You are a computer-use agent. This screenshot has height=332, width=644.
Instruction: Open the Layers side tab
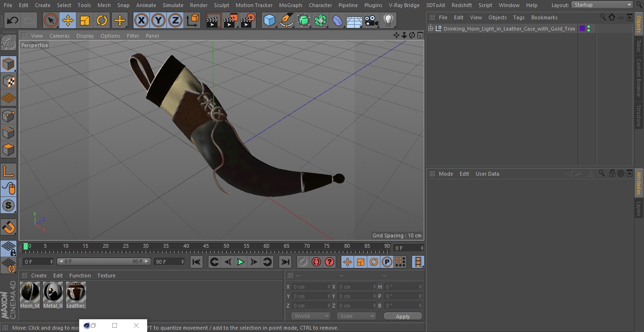point(639,209)
